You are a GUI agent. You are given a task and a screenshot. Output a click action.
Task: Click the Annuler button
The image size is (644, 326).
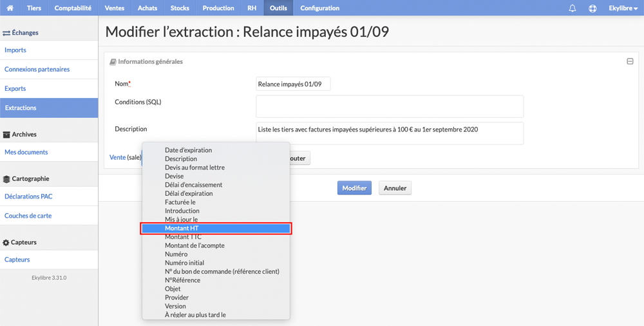pos(395,188)
